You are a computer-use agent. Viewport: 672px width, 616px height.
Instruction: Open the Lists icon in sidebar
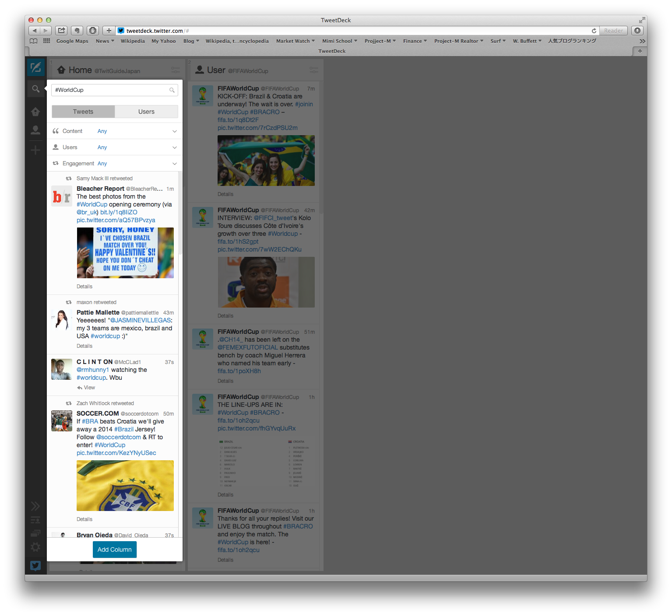click(x=35, y=520)
